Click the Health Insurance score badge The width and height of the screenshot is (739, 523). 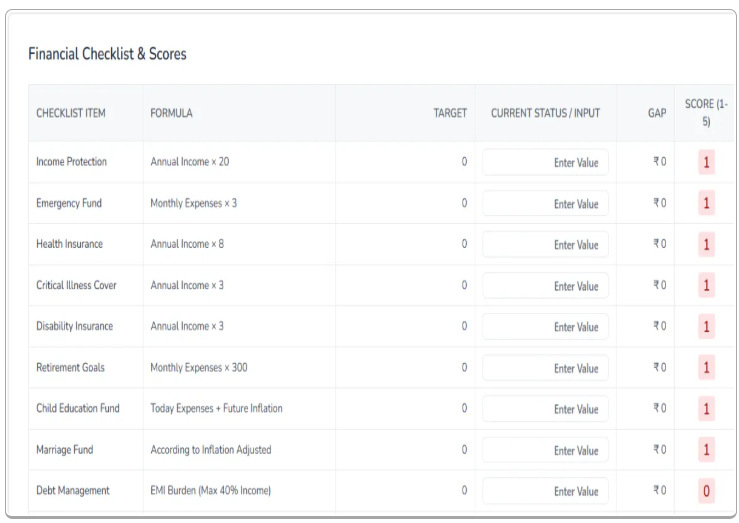tap(706, 245)
